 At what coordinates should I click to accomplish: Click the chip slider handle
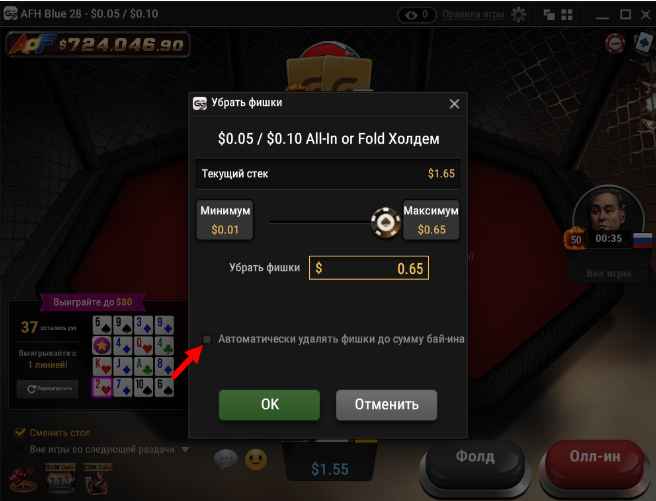click(x=386, y=222)
